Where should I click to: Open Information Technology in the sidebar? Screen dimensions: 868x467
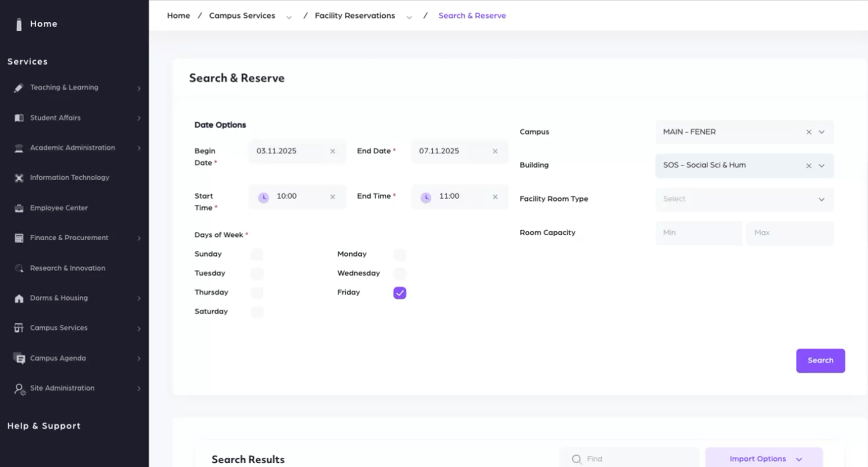pyautogui.click(x=69, y=178)
